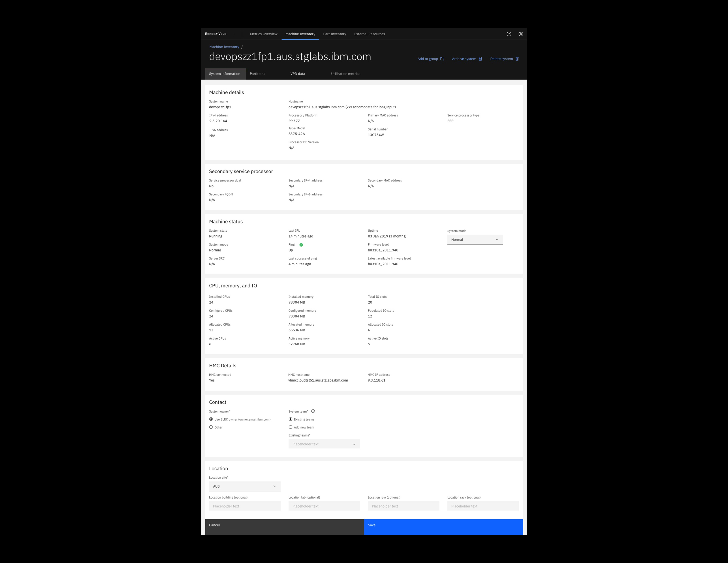Focus the Location building input field
The image size is (728, 563).
[245, 506]
